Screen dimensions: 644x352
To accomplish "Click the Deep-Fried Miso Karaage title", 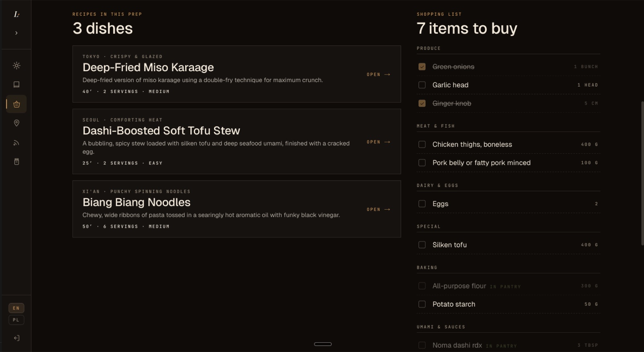I will [x=148, y=68].
